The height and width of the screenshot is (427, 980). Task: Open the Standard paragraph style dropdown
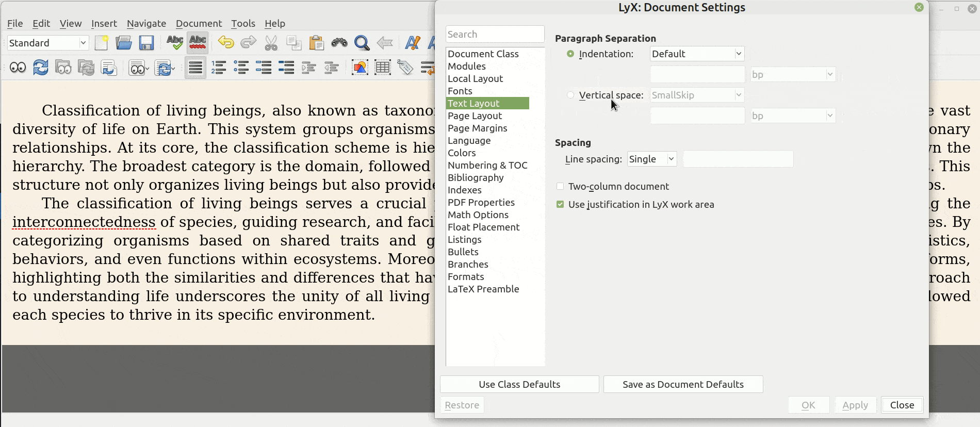point(48,43)
